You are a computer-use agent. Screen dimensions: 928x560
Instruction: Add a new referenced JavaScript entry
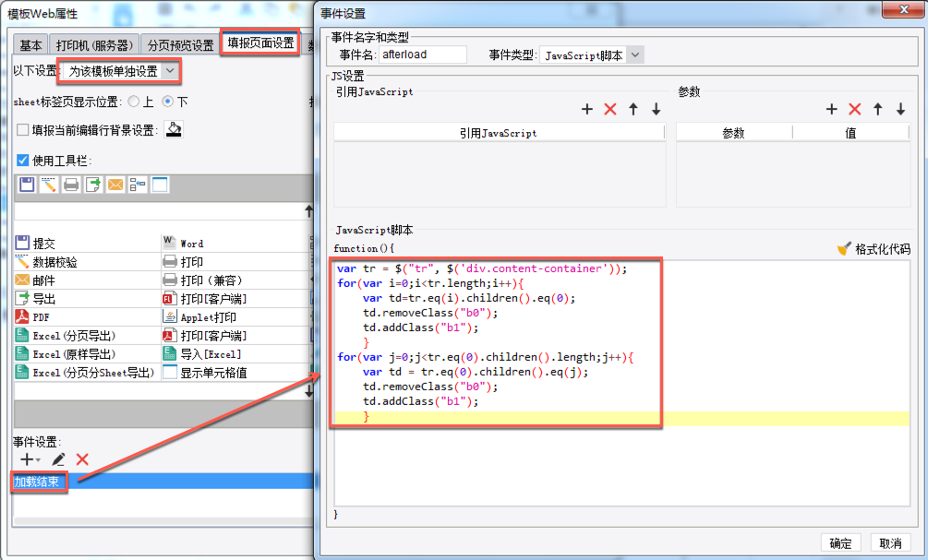click(587, 109)
